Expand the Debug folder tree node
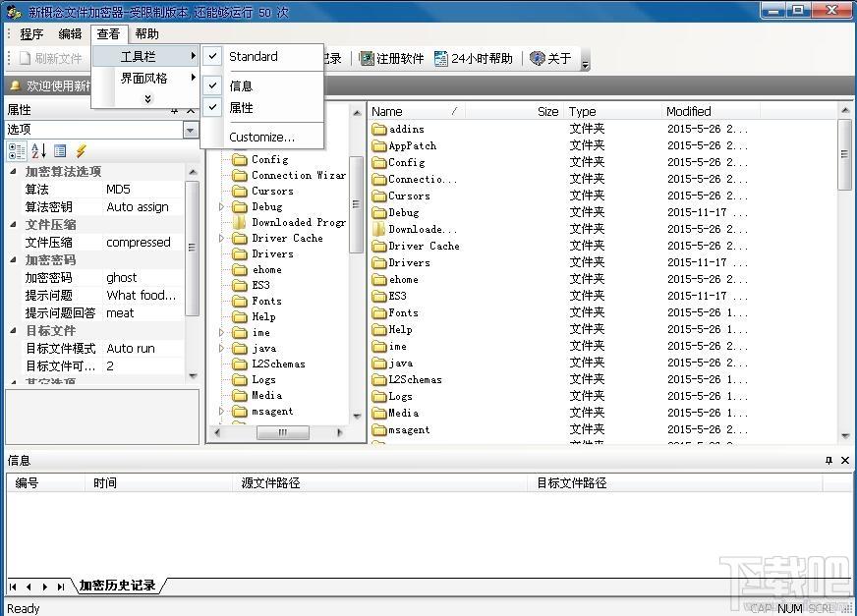 coord(222,206)
